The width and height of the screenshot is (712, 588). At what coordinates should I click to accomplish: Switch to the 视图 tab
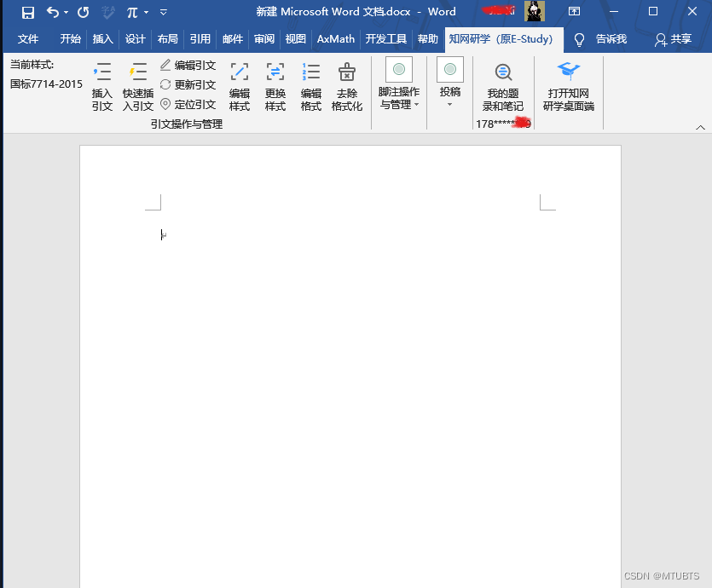pos(296,39)
